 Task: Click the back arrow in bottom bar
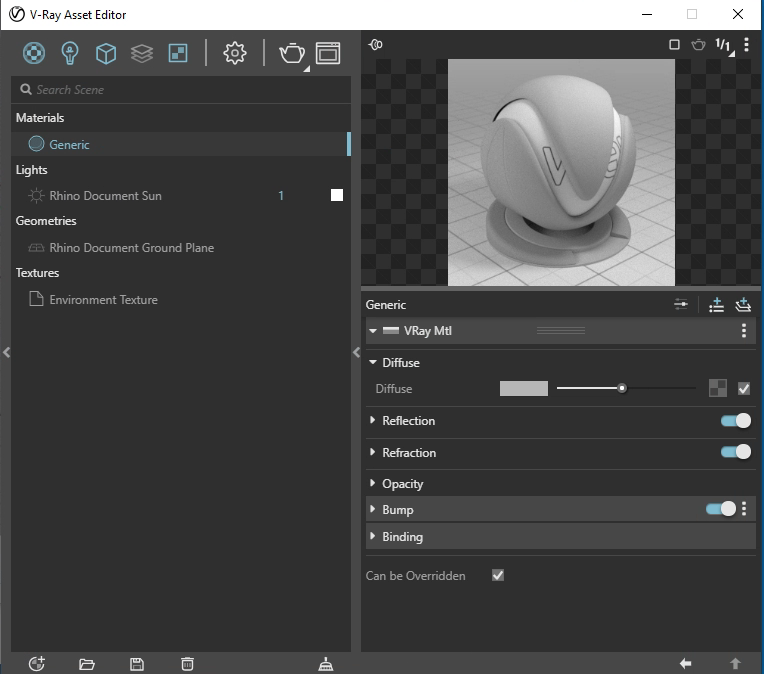coord(686,663)
